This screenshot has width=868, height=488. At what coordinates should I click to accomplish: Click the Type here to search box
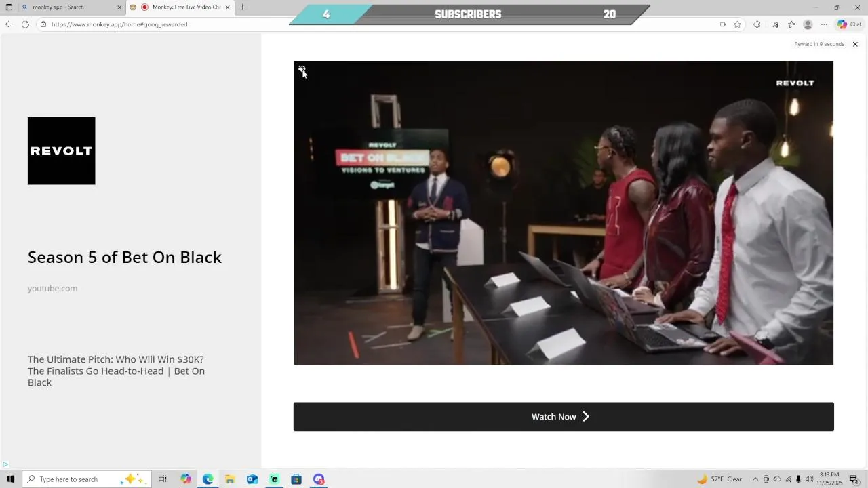86,479
